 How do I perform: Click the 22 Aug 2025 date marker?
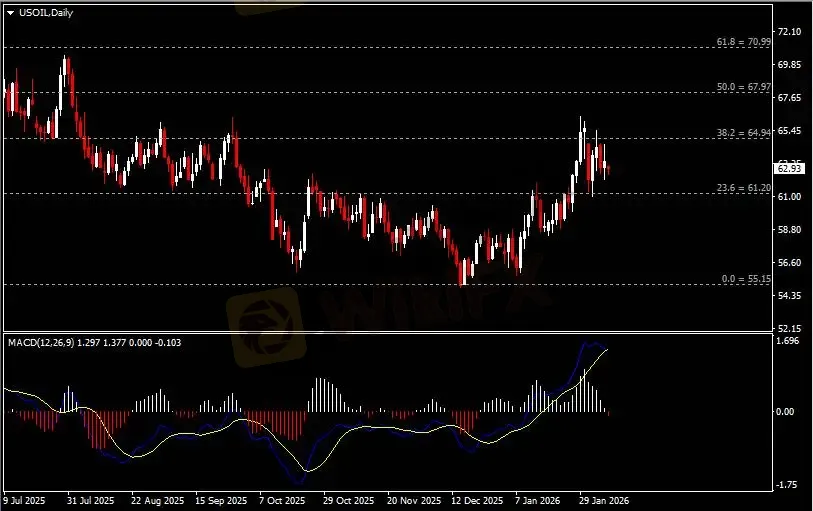pyautogui.click(x=158, y=501)
